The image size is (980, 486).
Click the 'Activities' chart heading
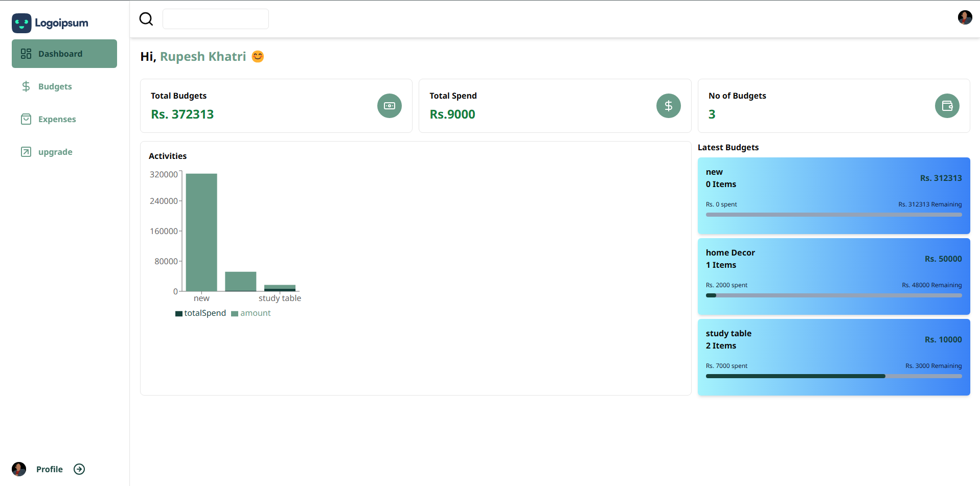point(168,156)
